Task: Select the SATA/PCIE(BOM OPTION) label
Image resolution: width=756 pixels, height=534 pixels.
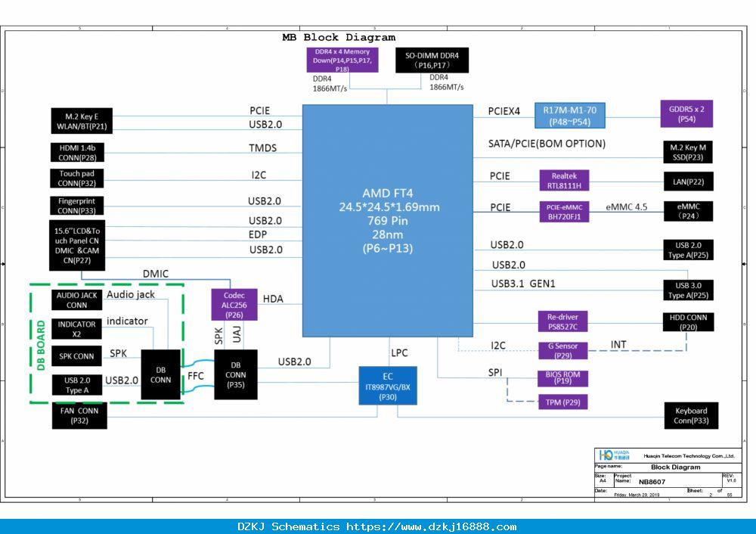Action: (x=547, y=143)
